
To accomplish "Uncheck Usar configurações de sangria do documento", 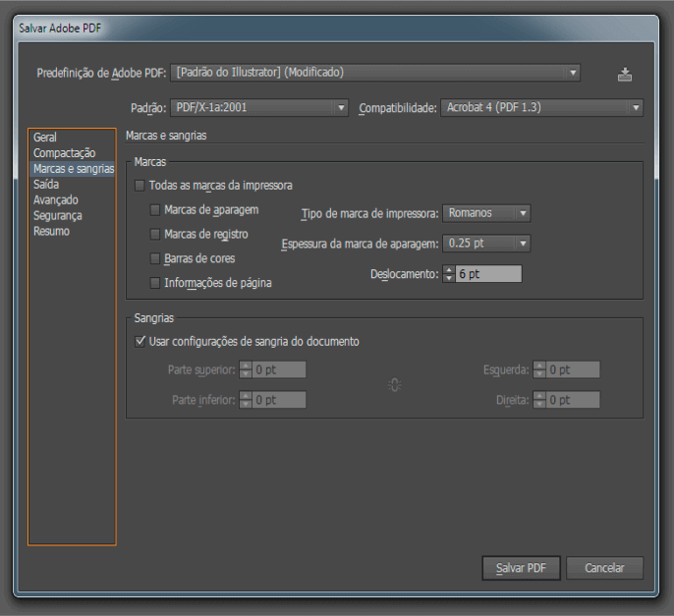I will point(140,342).
